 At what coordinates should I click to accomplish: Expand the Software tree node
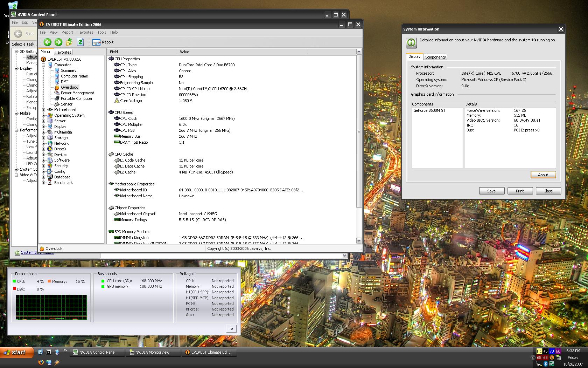click(x=44, y=160)
